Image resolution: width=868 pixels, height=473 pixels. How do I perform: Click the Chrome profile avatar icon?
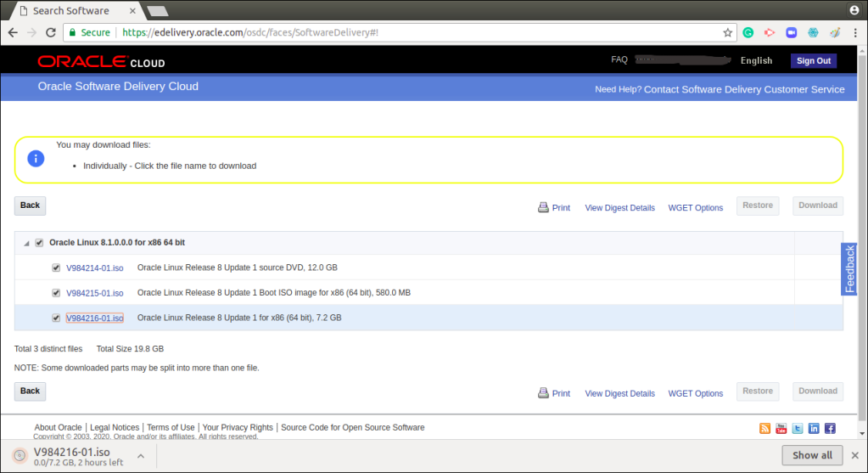(854, 10)
